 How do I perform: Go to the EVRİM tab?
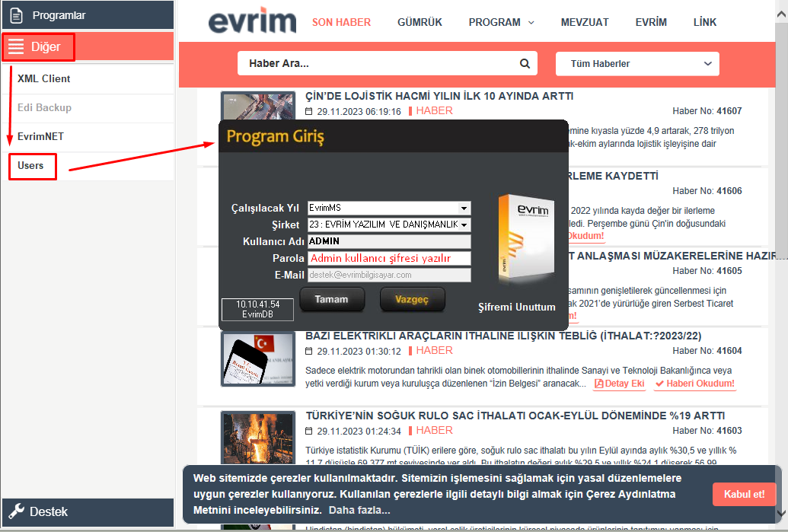pos(651,22)
